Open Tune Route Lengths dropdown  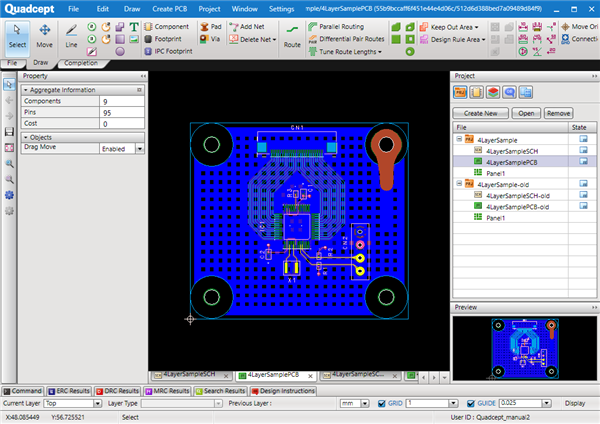coord(380,52)
